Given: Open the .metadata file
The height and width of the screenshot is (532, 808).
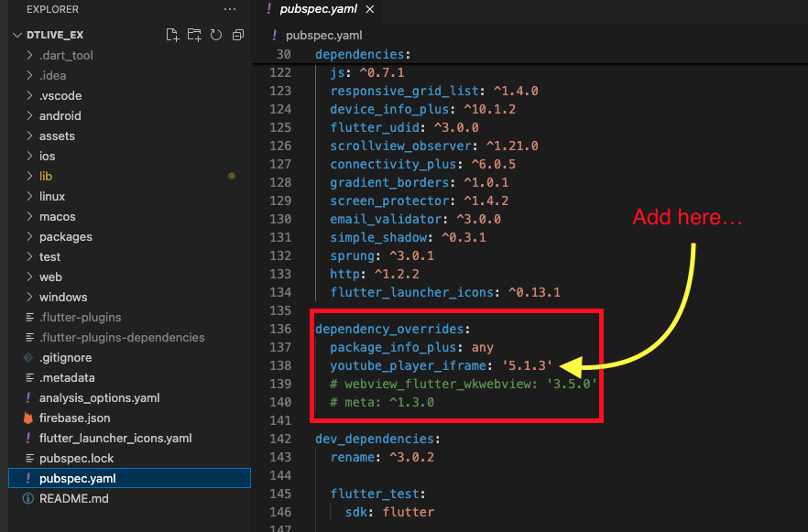Looking at the screenshot, I should (67, 377).
